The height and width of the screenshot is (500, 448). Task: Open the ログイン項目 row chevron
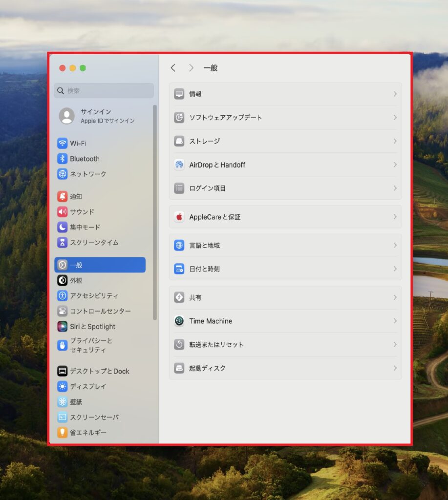coord(395,188)
